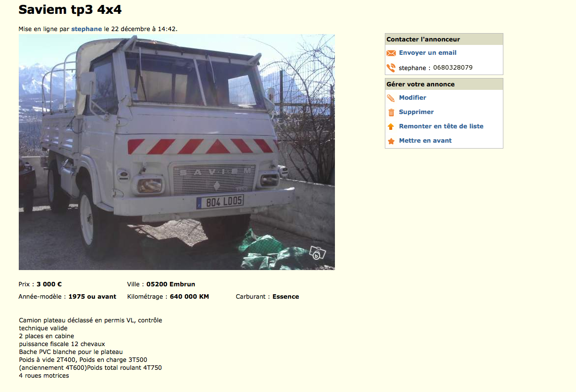This screenshot has height=392, width=576.
Task: Click the Saviem truck photo
Action: click(x=177, y=153)
